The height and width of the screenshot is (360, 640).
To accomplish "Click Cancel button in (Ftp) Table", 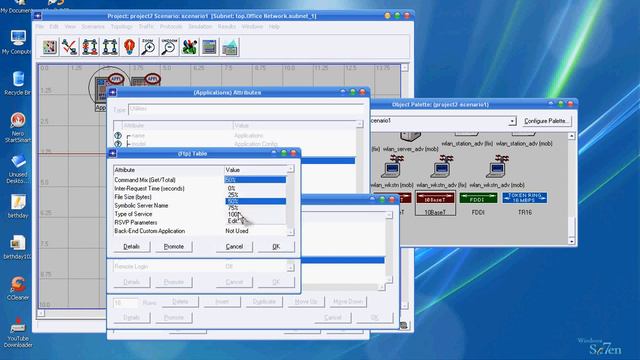I will [234, 247].
